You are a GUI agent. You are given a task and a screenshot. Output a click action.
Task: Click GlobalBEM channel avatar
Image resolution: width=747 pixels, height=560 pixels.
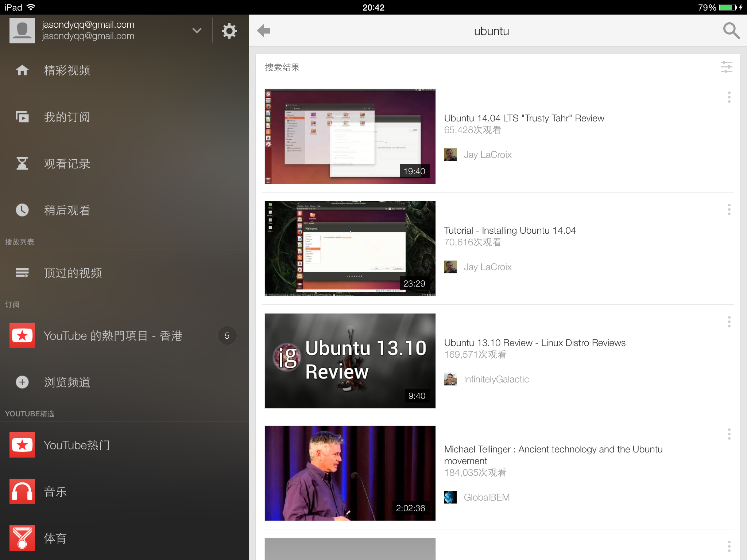click(x=450, y=497)
